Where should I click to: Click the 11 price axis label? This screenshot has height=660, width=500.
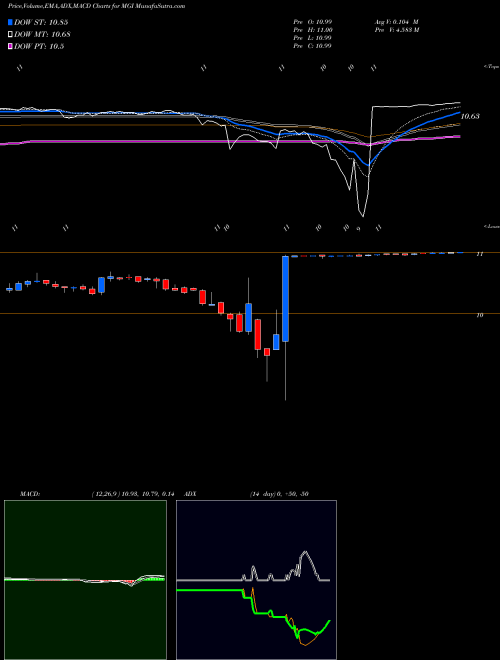(479, 254)
